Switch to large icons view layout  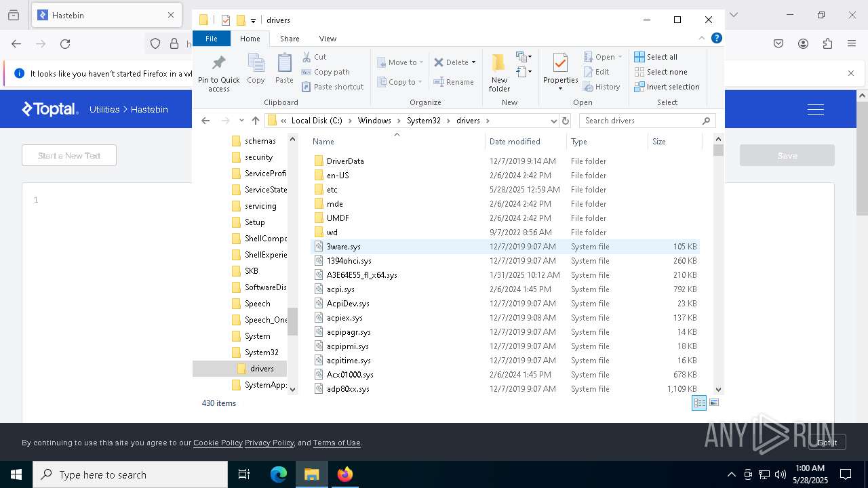pos(713,403)
